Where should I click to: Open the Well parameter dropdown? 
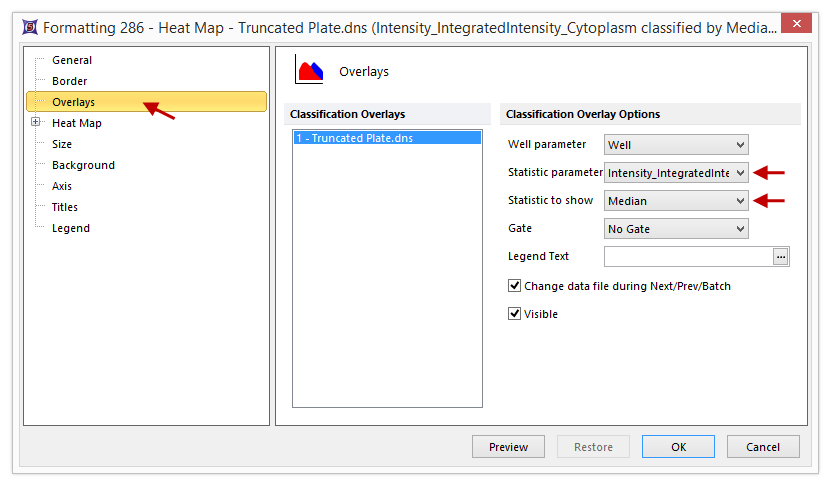pyautogui.click(x=677, y=145)
